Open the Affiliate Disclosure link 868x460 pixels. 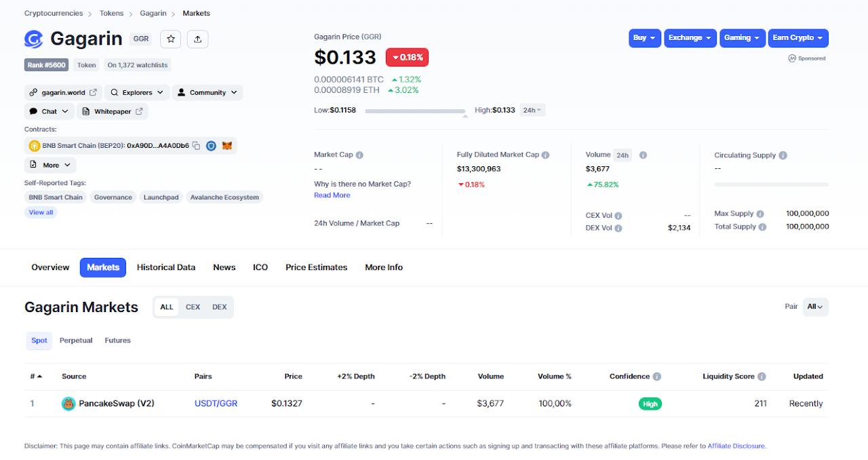[x=736, y=446]
